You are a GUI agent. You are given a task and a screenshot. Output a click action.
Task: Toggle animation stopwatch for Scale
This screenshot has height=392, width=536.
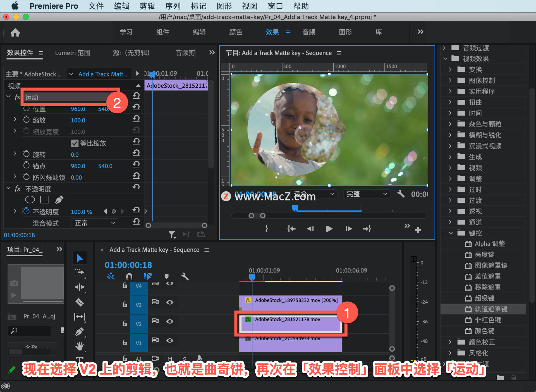[26, 119]
